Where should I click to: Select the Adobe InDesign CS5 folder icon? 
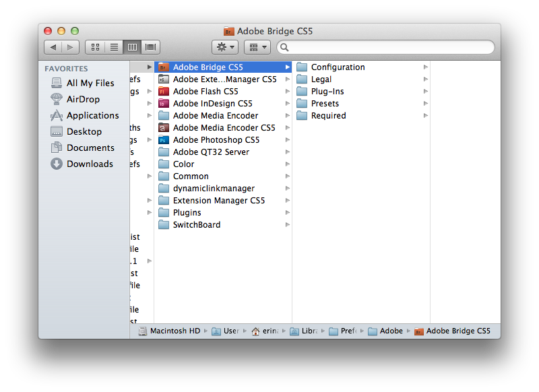click(x=164, y=104)
